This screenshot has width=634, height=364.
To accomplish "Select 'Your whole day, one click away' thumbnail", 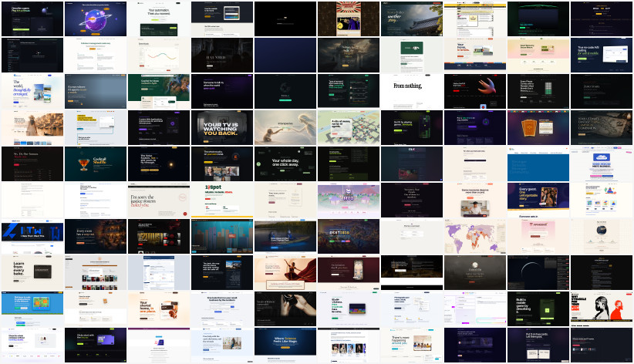I will 285,163.
